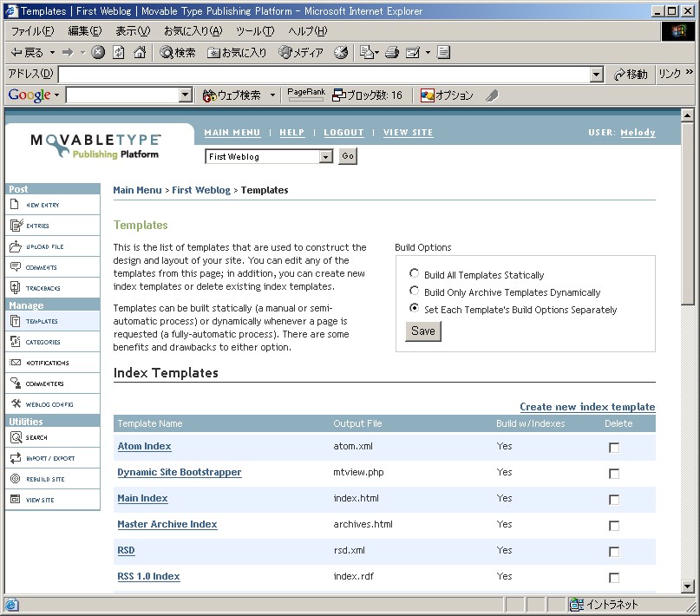Click the vertical scrollbar down arrow
The image size is (700, 616).
(x=688, y=587)
